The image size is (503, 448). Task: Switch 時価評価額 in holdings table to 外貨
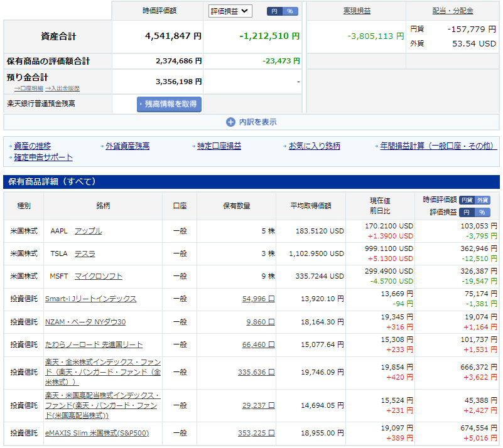(482, 200)
